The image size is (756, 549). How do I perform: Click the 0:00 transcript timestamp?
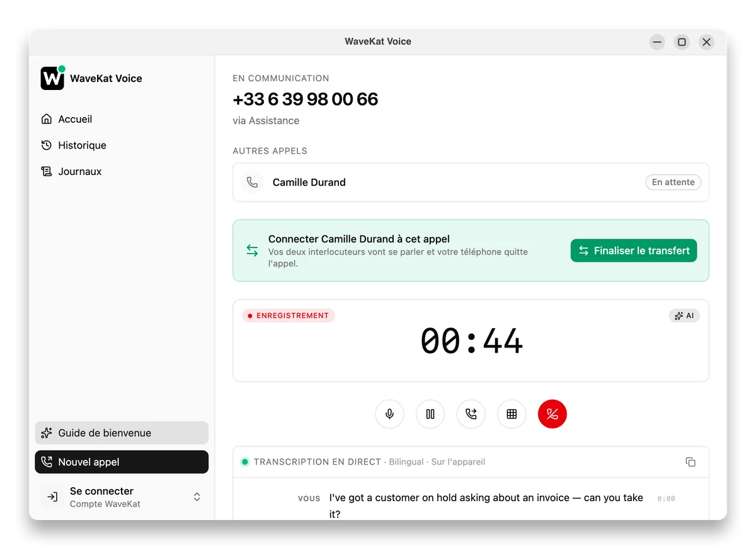coord(666,499)
